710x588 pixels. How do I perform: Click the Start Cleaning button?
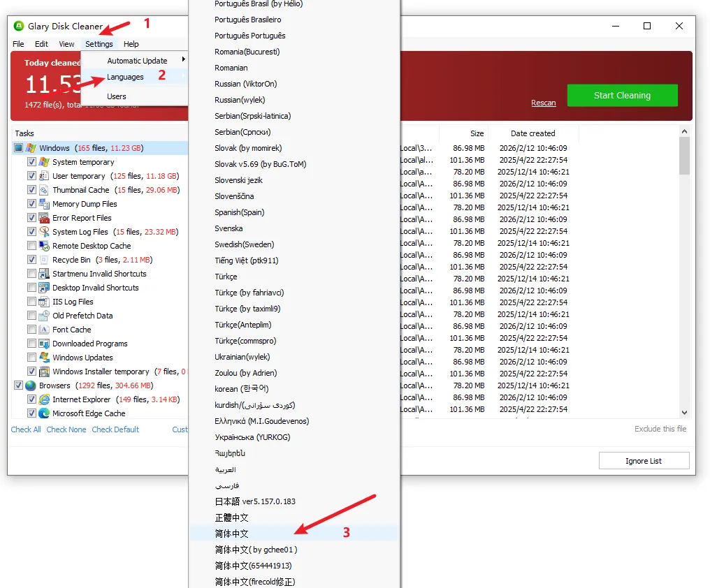622,96
